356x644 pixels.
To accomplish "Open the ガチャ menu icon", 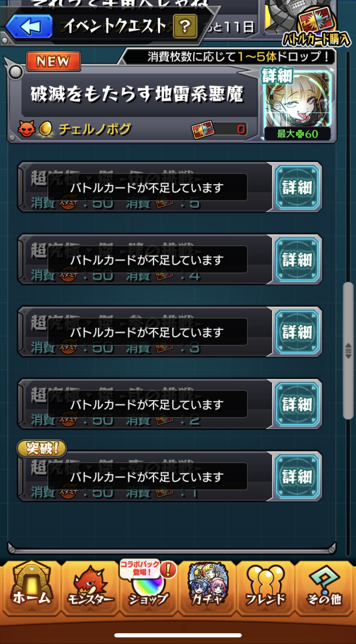I will click(208, 588).
